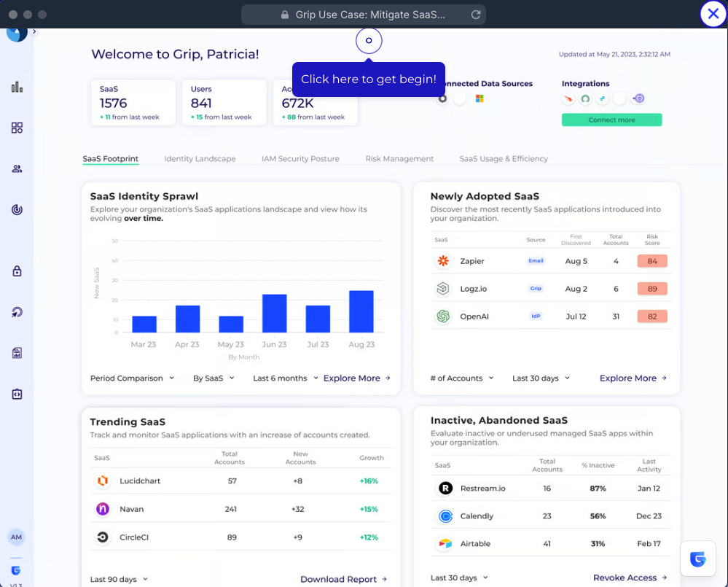
Task: Click the reload icon in address bar
Action: [x=475, y=15]
